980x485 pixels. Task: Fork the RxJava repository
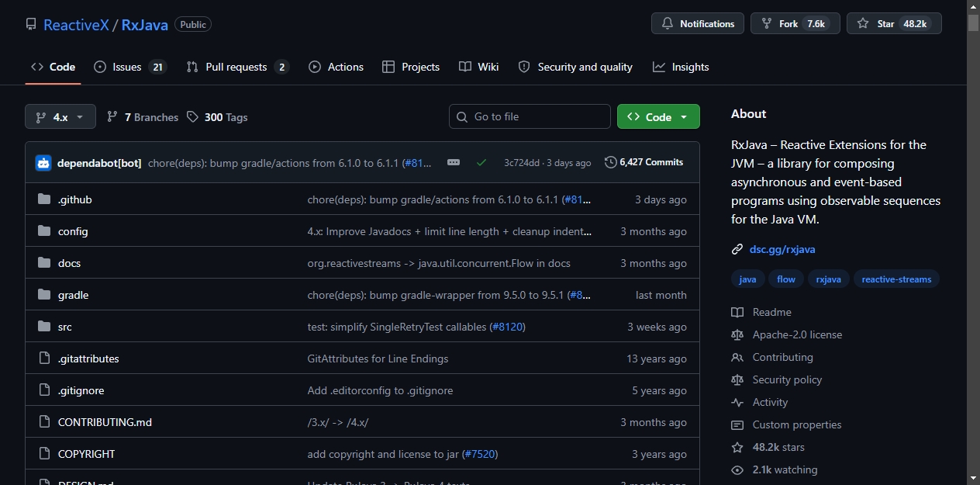795,24
